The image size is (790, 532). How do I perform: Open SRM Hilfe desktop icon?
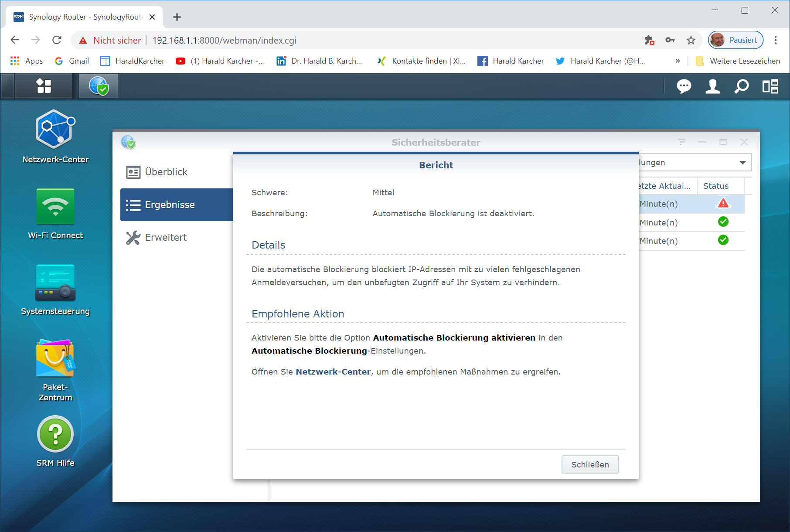[55, 441]
